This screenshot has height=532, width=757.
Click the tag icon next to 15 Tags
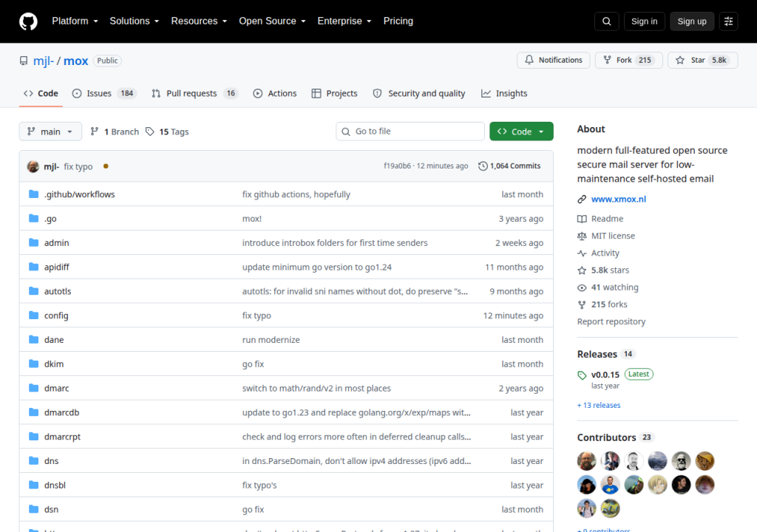tap(150, 132)
